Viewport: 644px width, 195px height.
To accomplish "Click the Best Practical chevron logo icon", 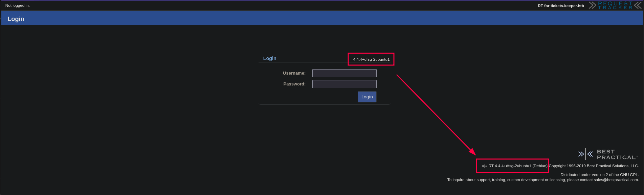I will pyautogui.click(x=585, y=154).
